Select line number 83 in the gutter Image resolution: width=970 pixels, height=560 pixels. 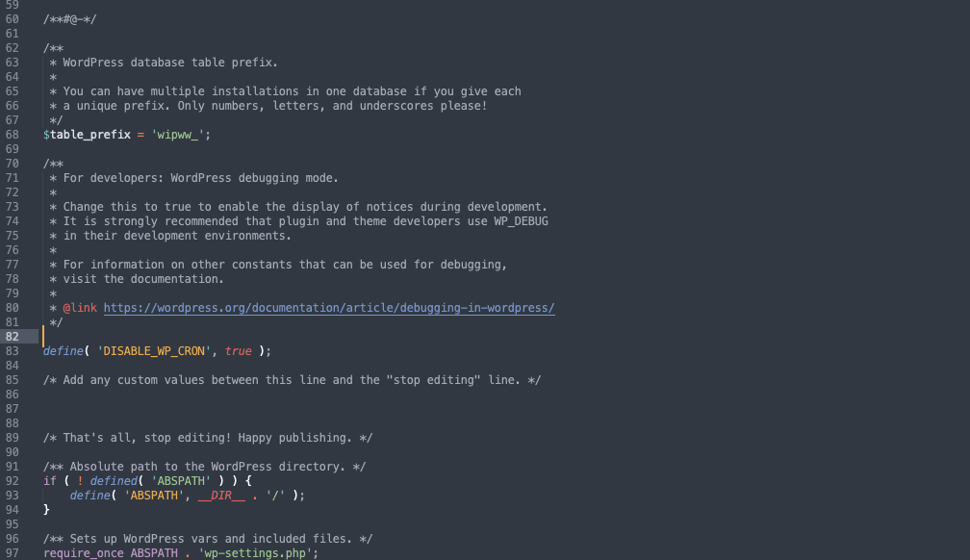tap(13, 351)
